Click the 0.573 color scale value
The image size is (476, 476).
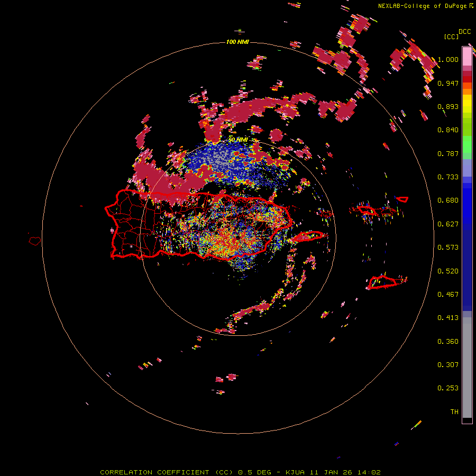point(448,248)
